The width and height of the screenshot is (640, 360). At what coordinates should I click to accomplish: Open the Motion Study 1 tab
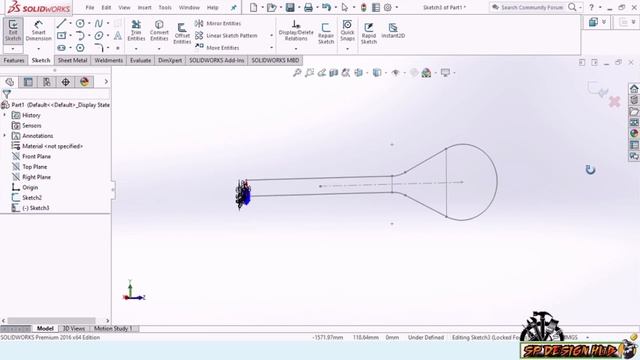tap(113, 329)
